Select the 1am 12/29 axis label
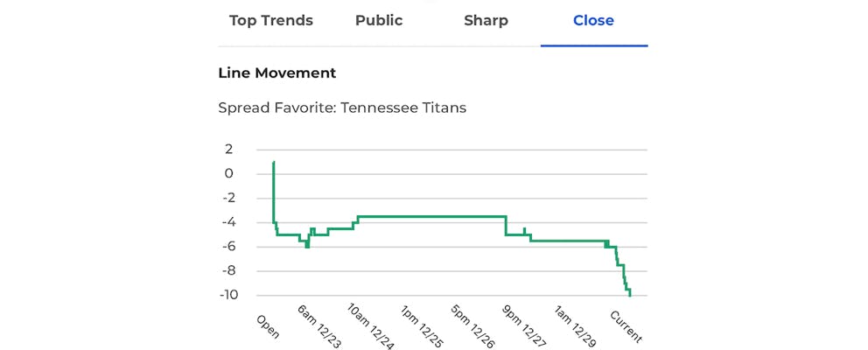This screenshot has height=350, width=868. click(x=575, y=328)
